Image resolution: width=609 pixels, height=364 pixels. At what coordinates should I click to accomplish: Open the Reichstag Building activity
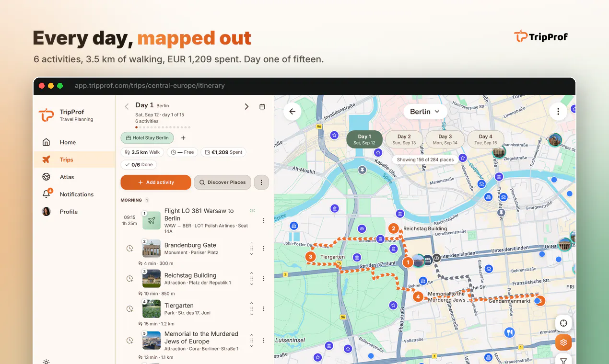click(190, 275)
